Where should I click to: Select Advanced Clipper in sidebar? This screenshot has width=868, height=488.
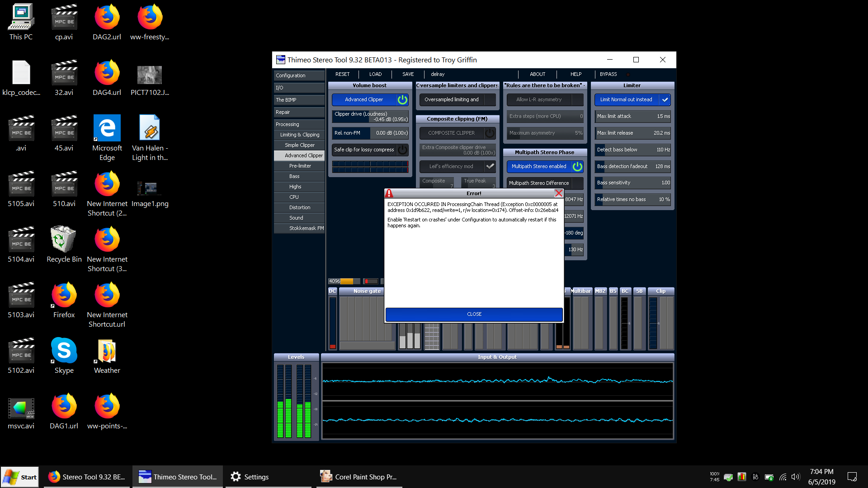point(299,155)
